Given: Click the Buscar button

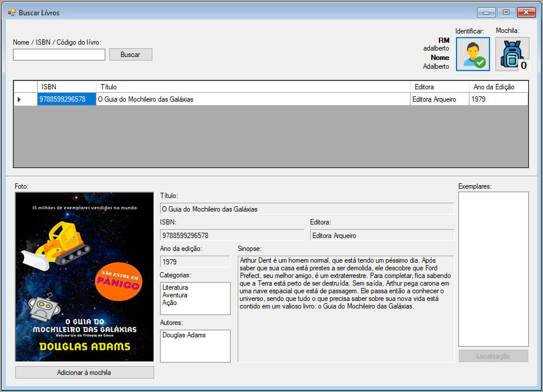Looking at the screenshot, I should click(131, 54).
